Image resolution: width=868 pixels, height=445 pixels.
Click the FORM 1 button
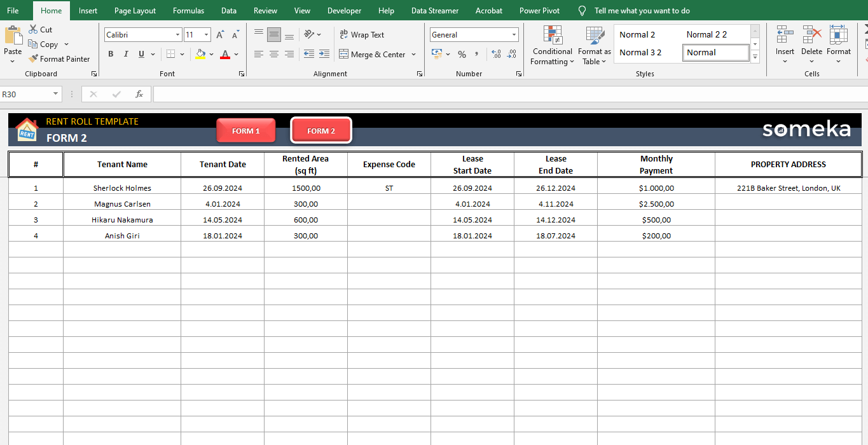[x=246, y=130]
